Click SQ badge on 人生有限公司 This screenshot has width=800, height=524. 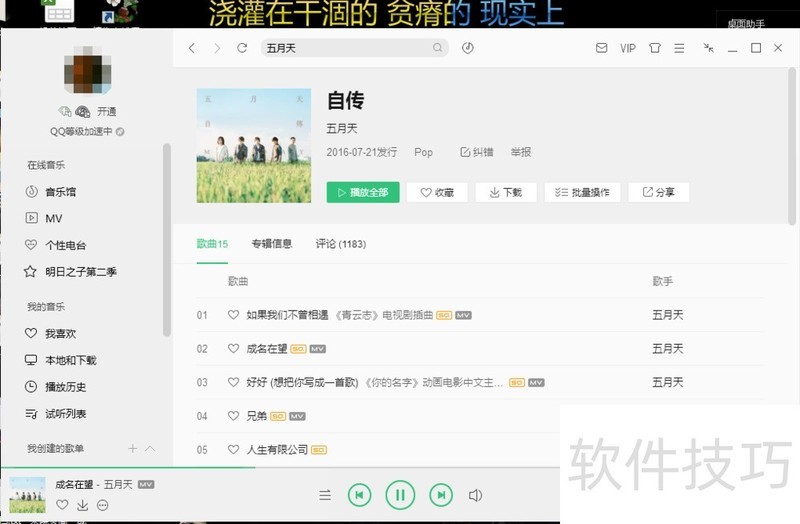319,450
